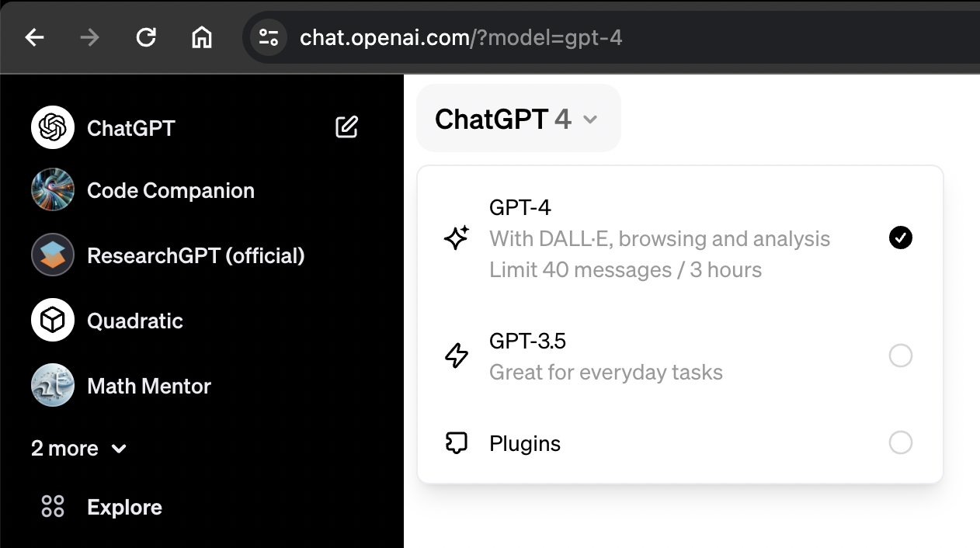Go to browser home page icon
This screenshot has height=548, width=980.
pyautogui.click(x=202, y=37)
